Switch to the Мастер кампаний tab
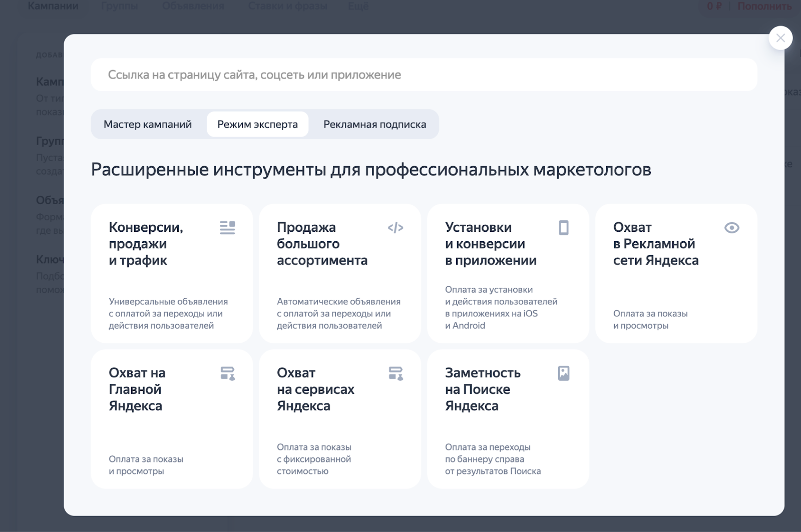Image resolution: width=801 pixels, height=532 pixels. (x=148, y=124)
